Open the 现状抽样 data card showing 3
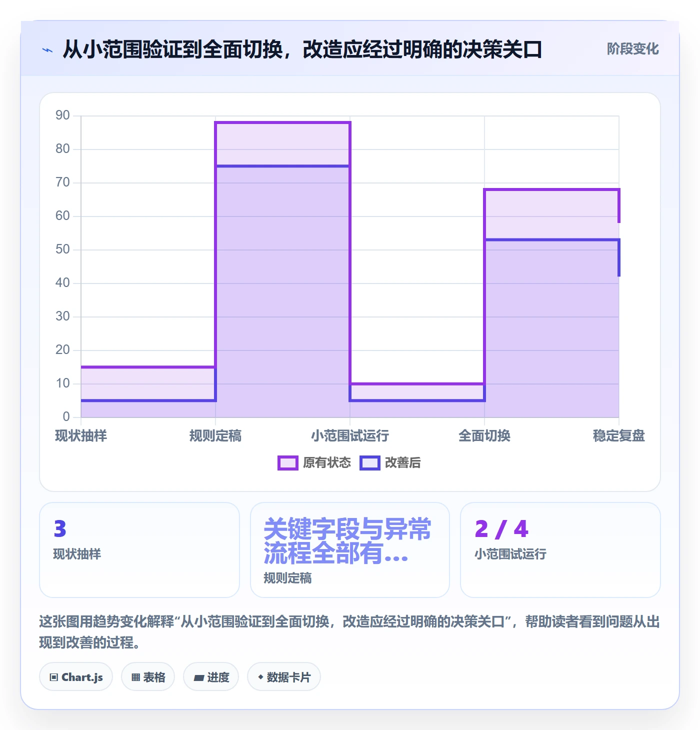Screen dimensions: 700x730 click(139, 550)
